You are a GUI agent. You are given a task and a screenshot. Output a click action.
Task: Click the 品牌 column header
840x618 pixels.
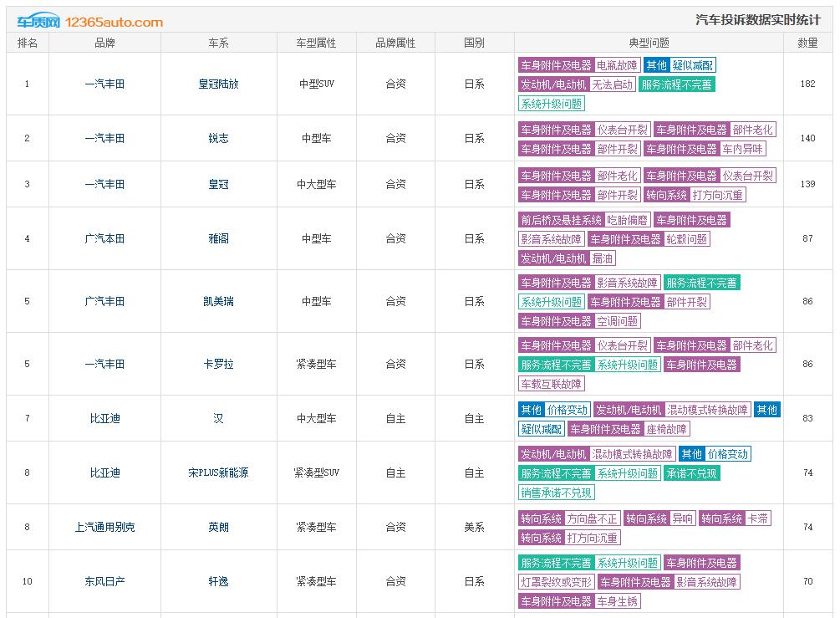tap(104, 43)
